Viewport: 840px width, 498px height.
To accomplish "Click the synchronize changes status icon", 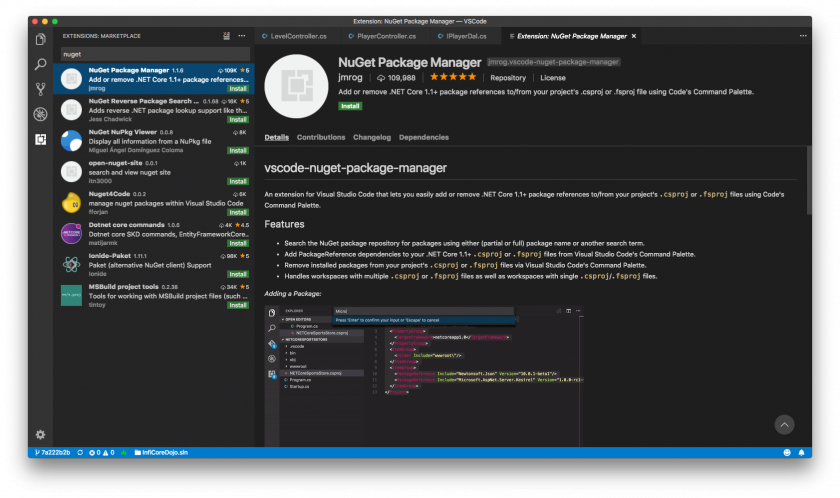I will point(80,452).
